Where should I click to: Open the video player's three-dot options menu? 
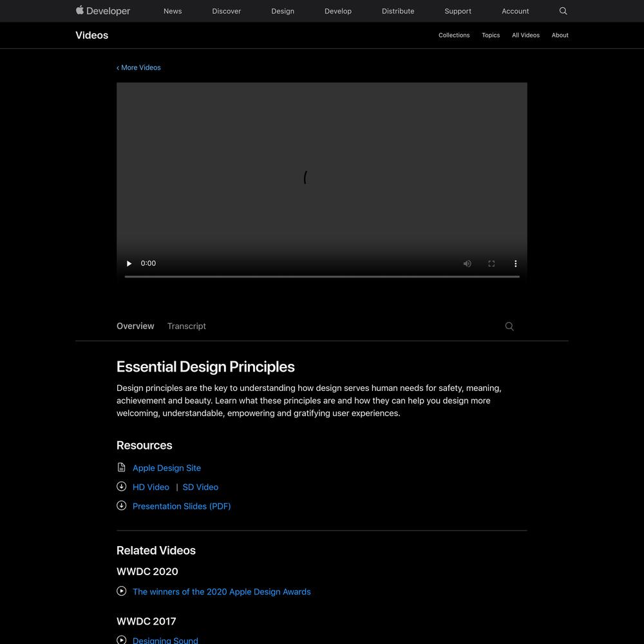pyautogui.click(x=515, y=263)
